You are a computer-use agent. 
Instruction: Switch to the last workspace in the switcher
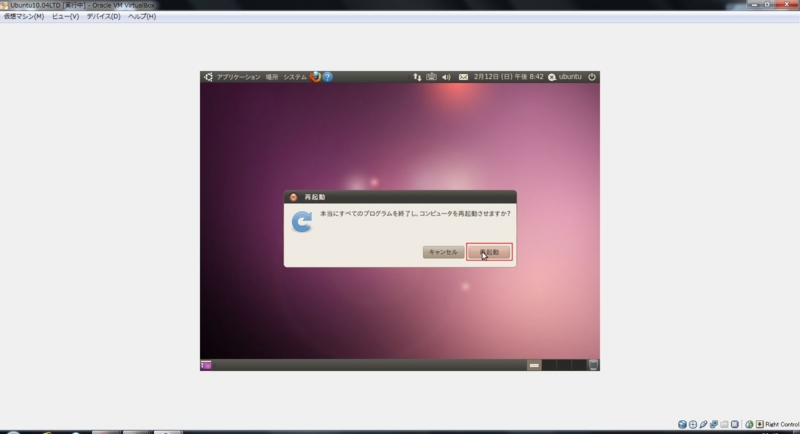point(579,365)
